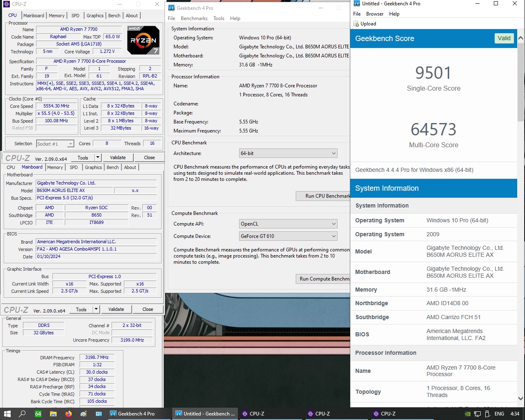Click Validate below Graphic Interface section
525x420 pixels.
click(116, 309)
